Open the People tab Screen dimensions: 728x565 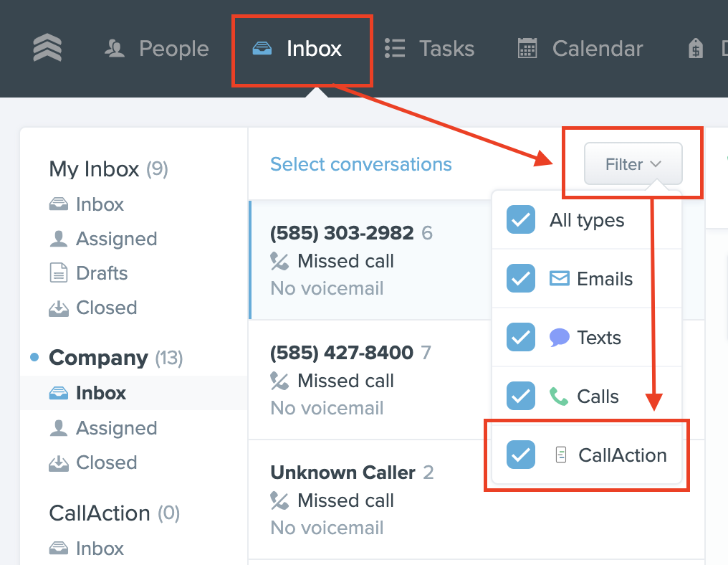pos(157,48)
